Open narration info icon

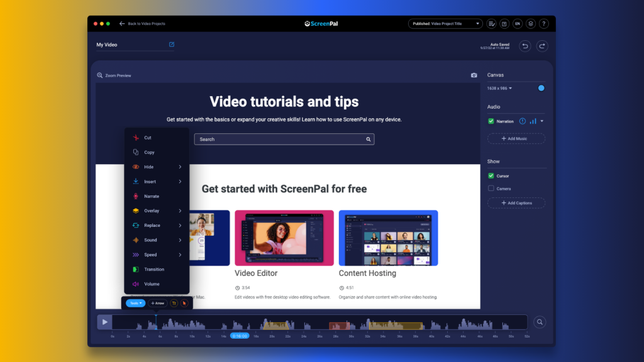pos(523,121)
